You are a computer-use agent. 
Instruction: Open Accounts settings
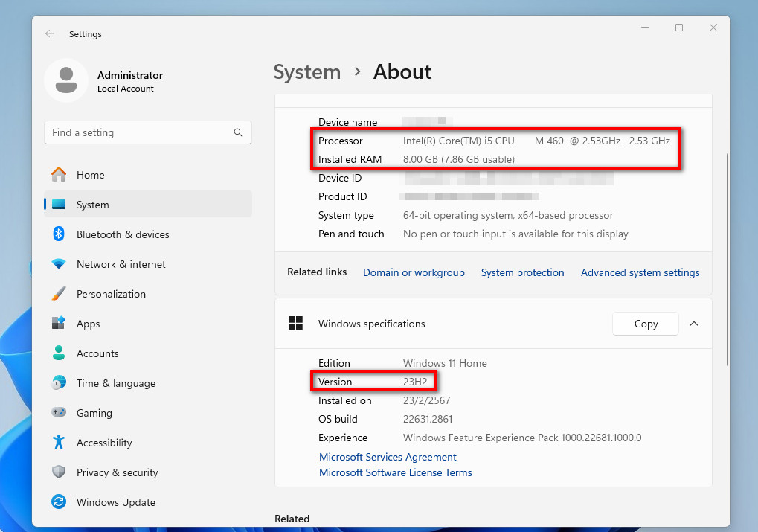pos(148,353)
